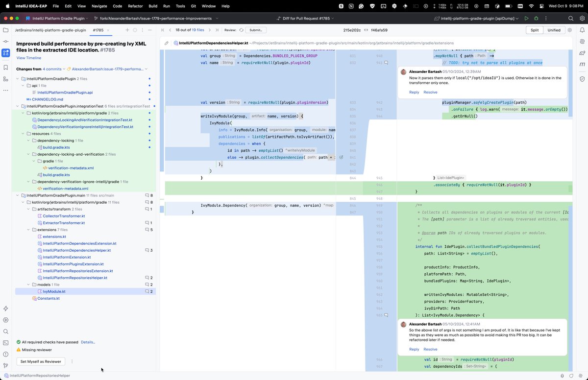The image size is (588, 380).
Task: Open the Commit tool window icon
Action: pos(5,42)
